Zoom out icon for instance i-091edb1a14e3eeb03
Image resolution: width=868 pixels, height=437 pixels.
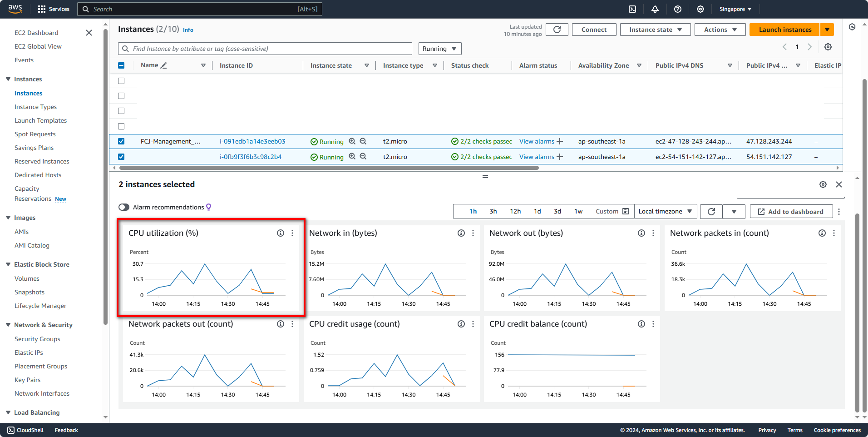[363, 141]
